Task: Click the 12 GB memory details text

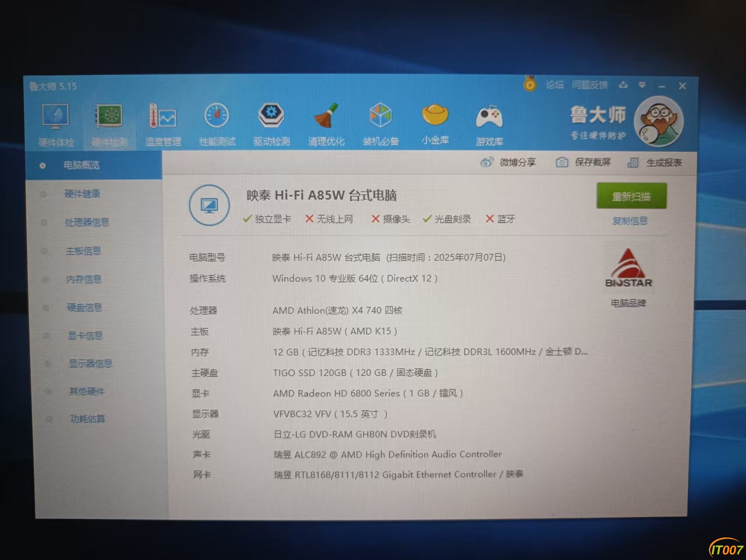Action: (430, 352)
